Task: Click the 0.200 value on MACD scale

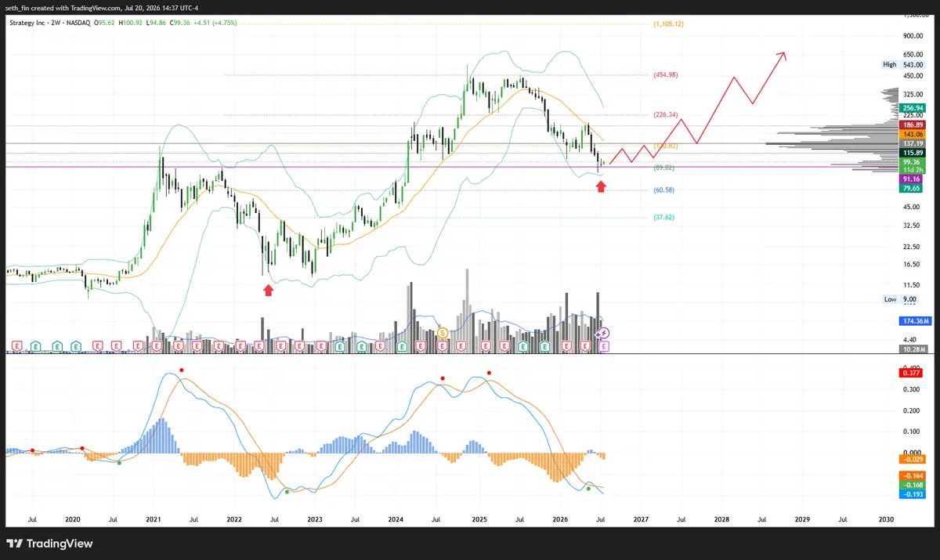Action: pyautogui.click(x=911, y=410)
